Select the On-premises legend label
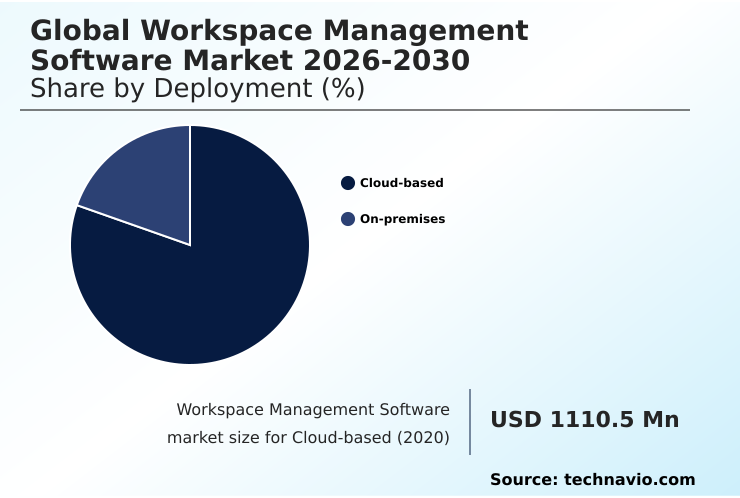 tap(402, 219)
